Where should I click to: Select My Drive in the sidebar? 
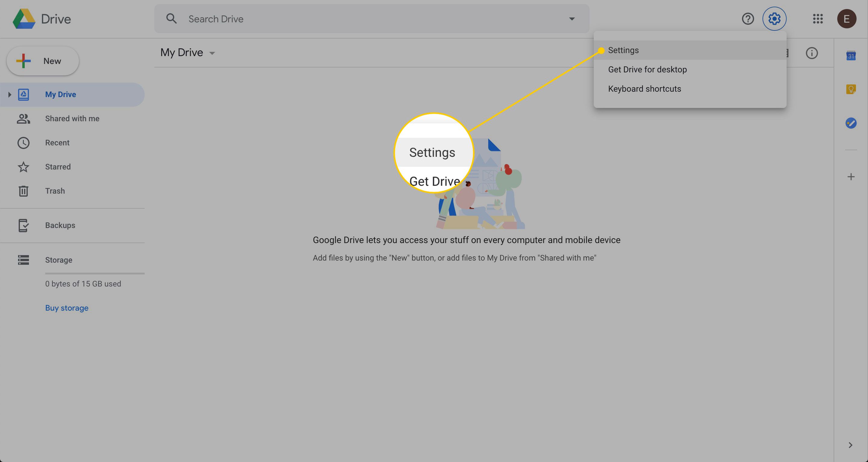[x=72, y=95]
